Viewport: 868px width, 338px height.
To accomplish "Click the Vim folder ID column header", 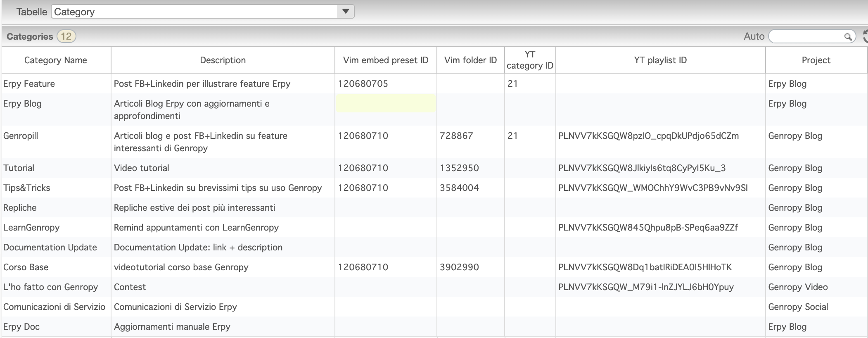I will click(470, 60).
